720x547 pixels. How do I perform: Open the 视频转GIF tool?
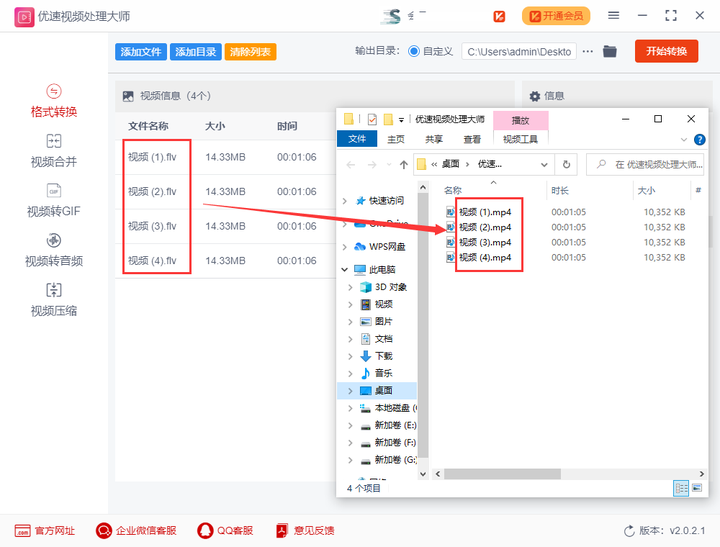[54, 201]
